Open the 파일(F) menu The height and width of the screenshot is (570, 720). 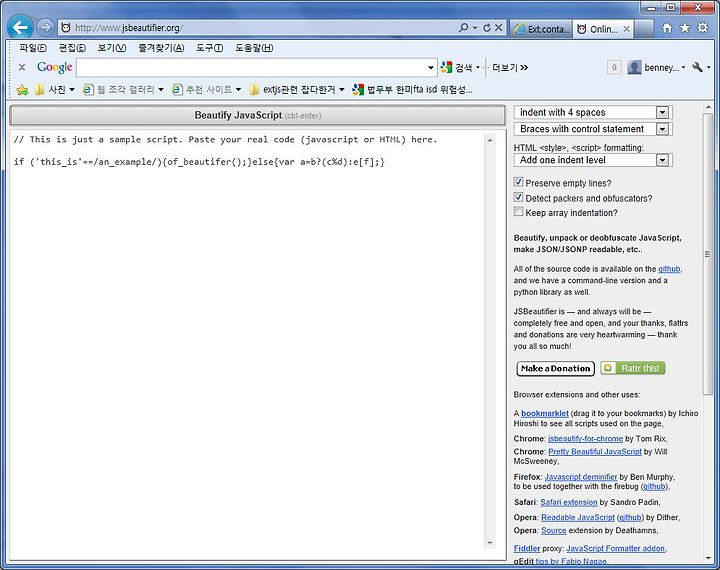coord(33,48)
